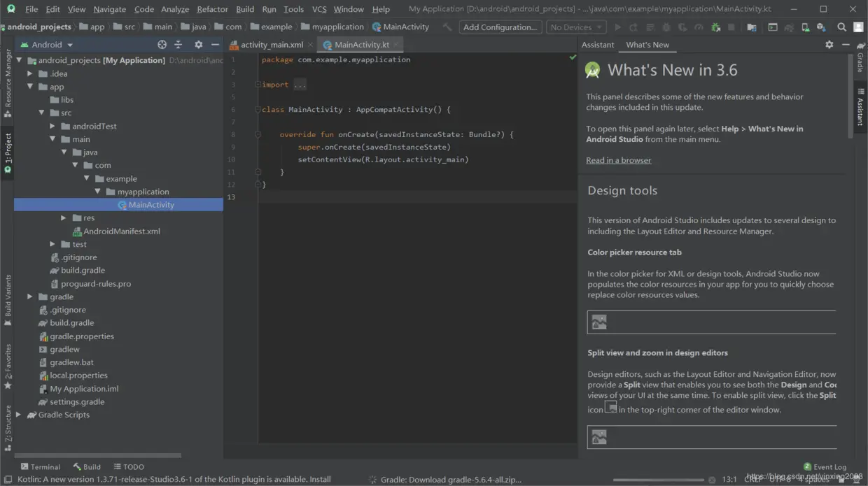Open the Refactor menu
Screen dimensions: 868x486
point(212,9)
